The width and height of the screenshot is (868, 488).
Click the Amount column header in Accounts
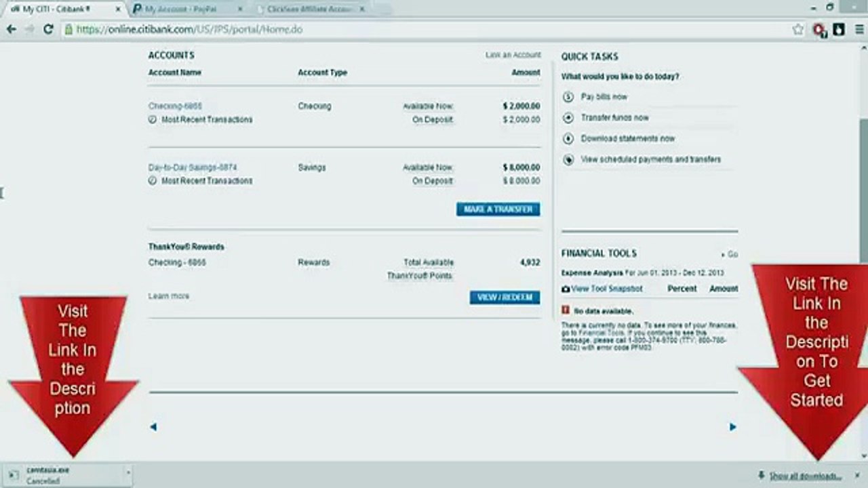point(526,73)
